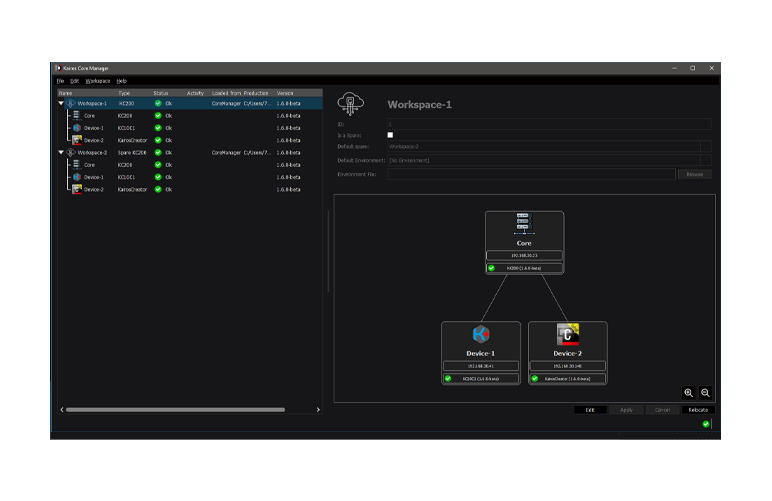This screenshot has height=501, width=772.
Task: Open the Default spare dropdown
Action: tap(706, 147)
